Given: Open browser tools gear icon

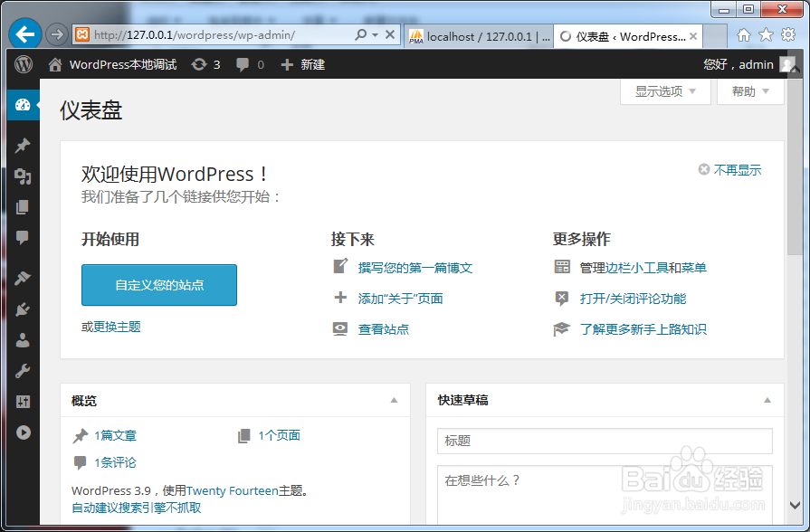Looking at the screenshot, I should (788, 35).
